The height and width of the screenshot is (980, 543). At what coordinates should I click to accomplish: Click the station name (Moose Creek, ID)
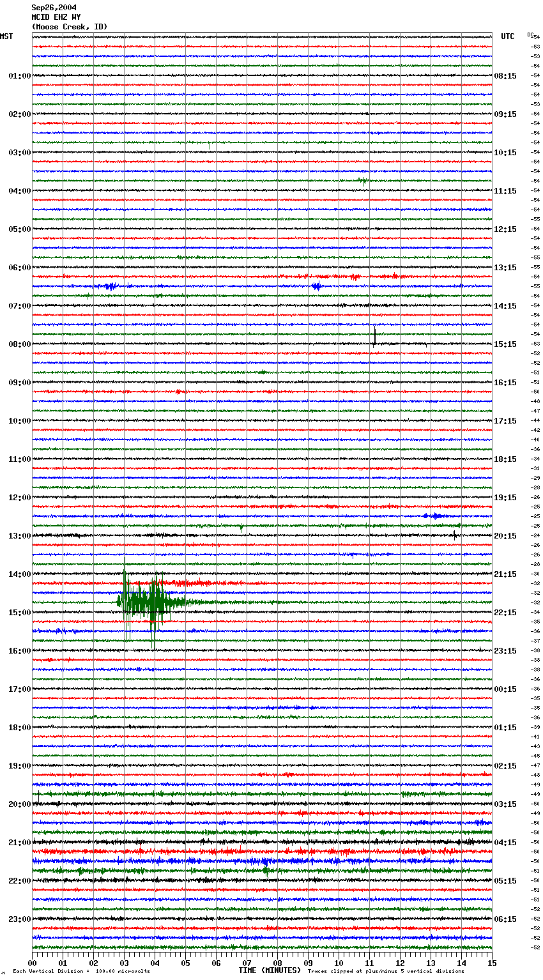pos(70,27)
